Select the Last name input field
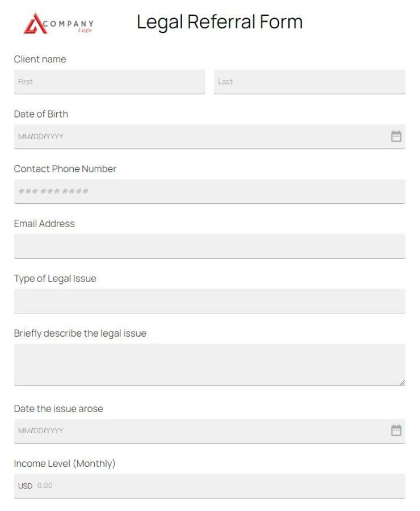The image size is (420, 511). pos(309,81)
